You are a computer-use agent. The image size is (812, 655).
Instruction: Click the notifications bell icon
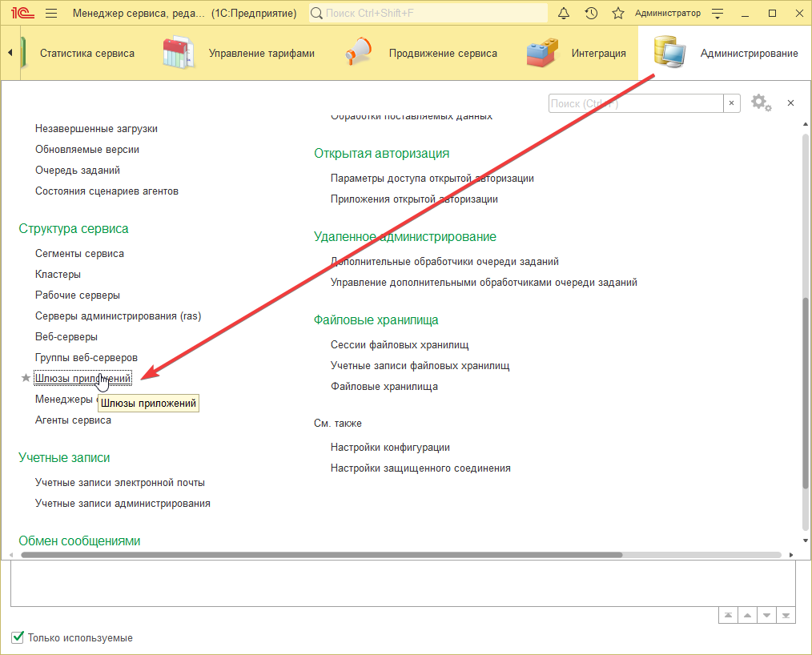(x=564, y=14)
